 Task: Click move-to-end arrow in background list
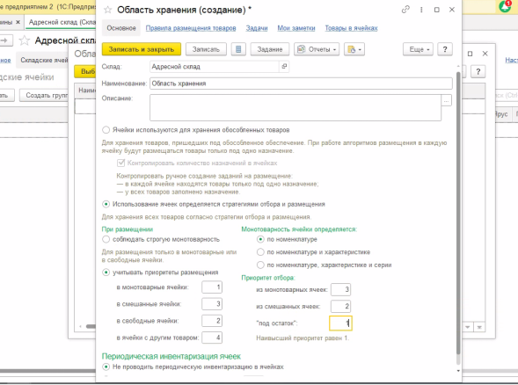click(x=479, y=327)
